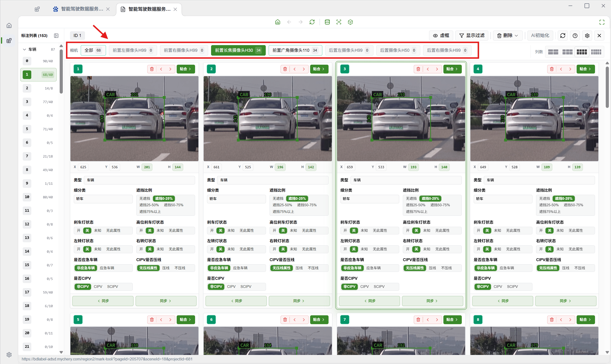Open 细分类 轿车 dropdown on card 1
Viewport: 611px width, 364px height.
(x=103, y=199)
